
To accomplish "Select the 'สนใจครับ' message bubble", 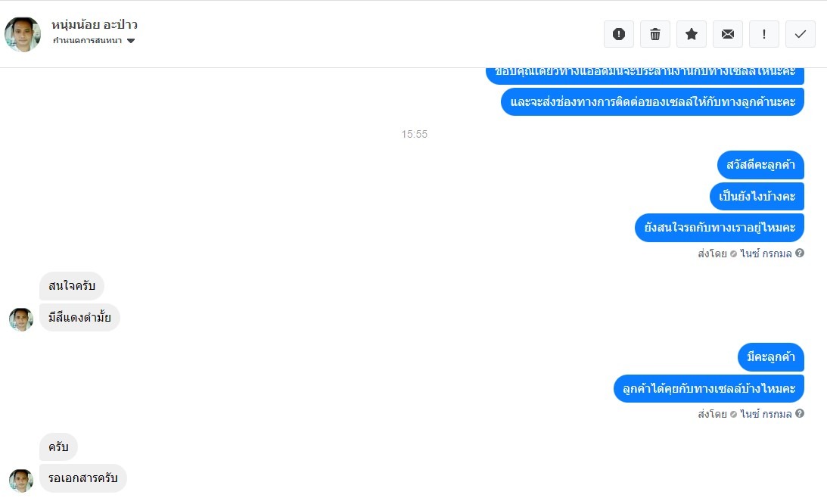I will click(72, 286).
